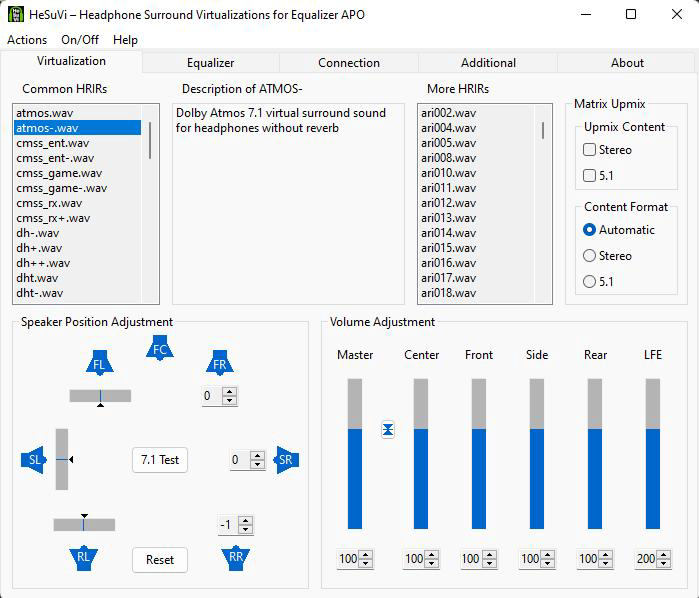This screenshot has height=598, width=699.
Task: Decrease the side speaker angle value
Action: click(x=257, y=464)
